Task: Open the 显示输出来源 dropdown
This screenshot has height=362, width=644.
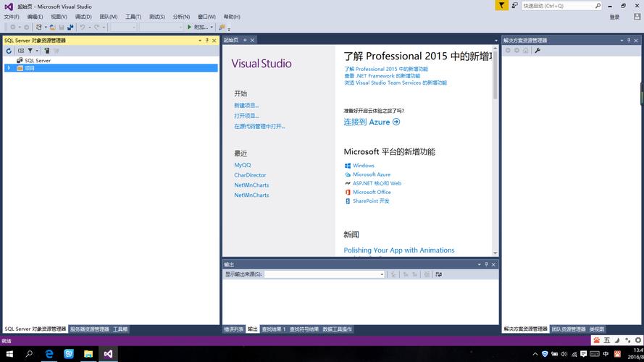Action: [x=382, y=274]
